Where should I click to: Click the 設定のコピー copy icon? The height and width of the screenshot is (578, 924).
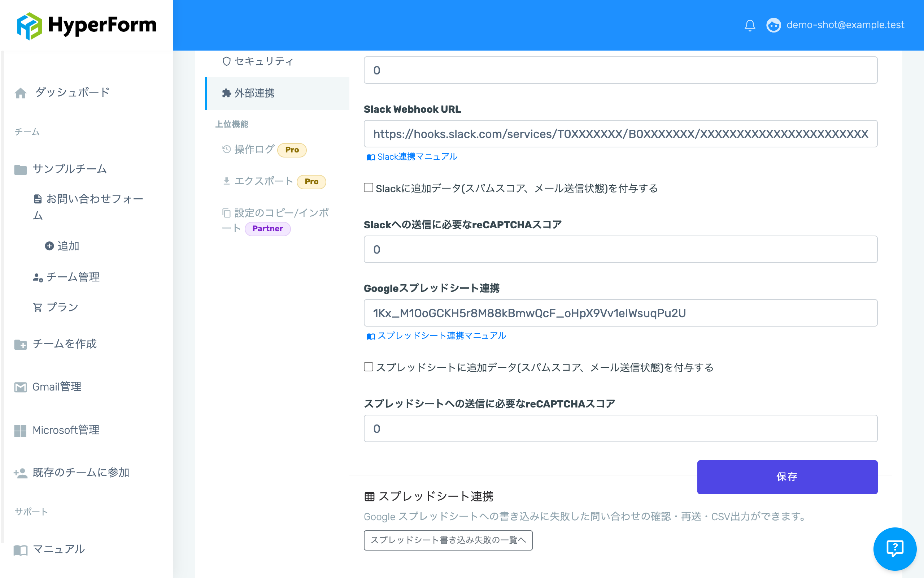coord(226,213)
